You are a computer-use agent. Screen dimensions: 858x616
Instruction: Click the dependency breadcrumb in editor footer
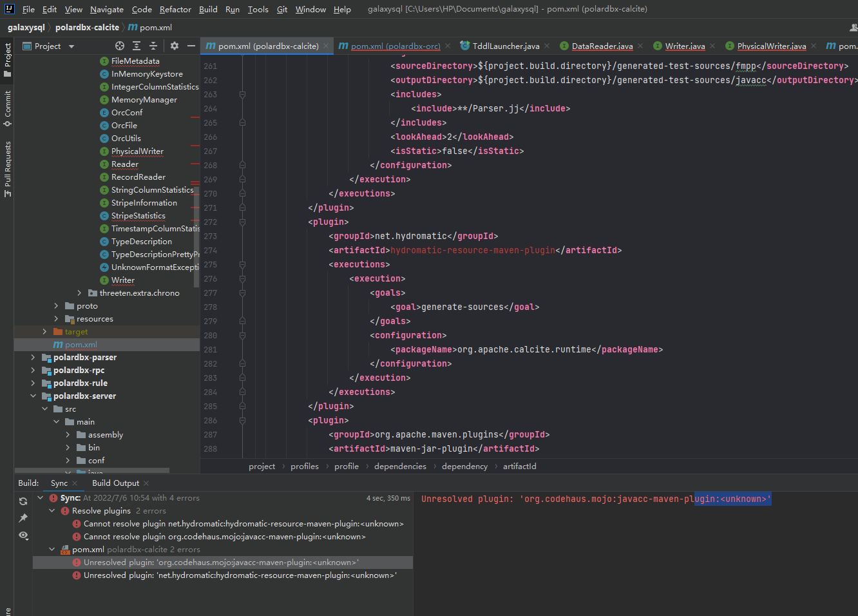pos(464,467)
